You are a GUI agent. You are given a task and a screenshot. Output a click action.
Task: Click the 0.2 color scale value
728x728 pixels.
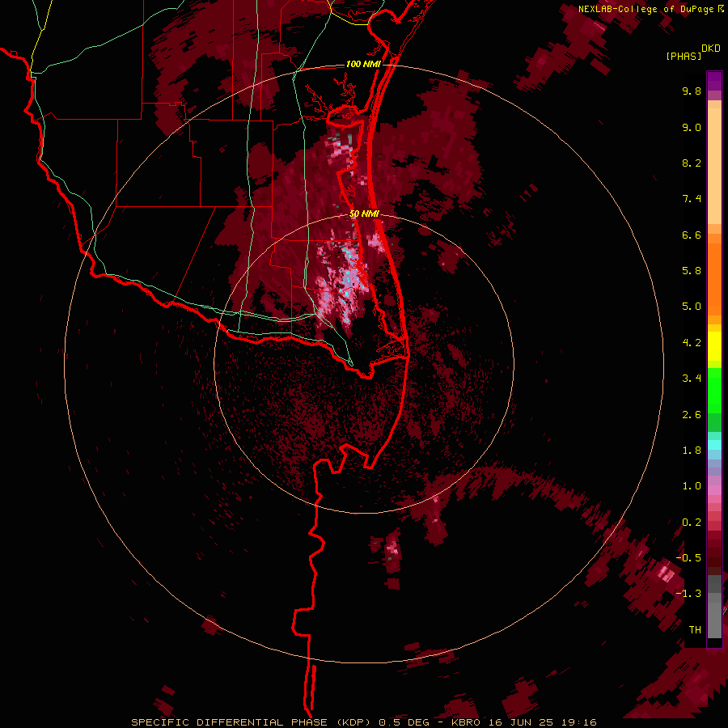tap(692, 523)
